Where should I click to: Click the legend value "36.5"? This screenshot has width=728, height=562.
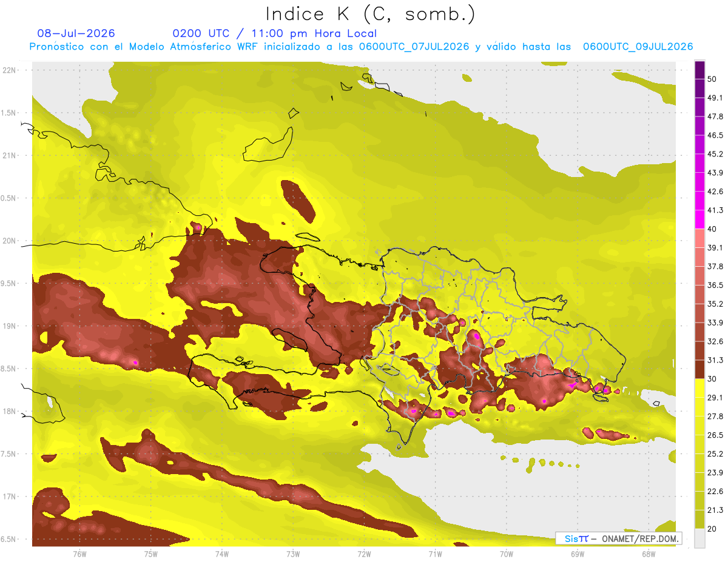716,285
